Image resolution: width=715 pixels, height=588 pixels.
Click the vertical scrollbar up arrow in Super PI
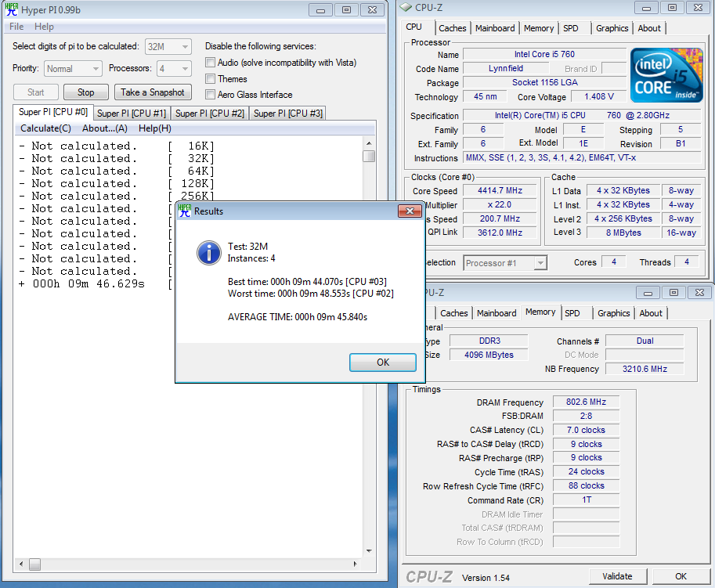(x=369, y=143)
